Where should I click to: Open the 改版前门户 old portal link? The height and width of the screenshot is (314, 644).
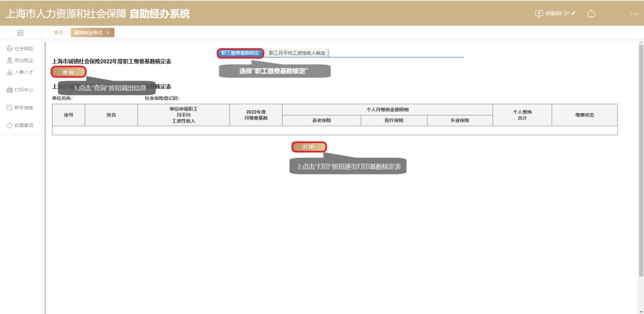pyautogui.click(x=555, y=14)
